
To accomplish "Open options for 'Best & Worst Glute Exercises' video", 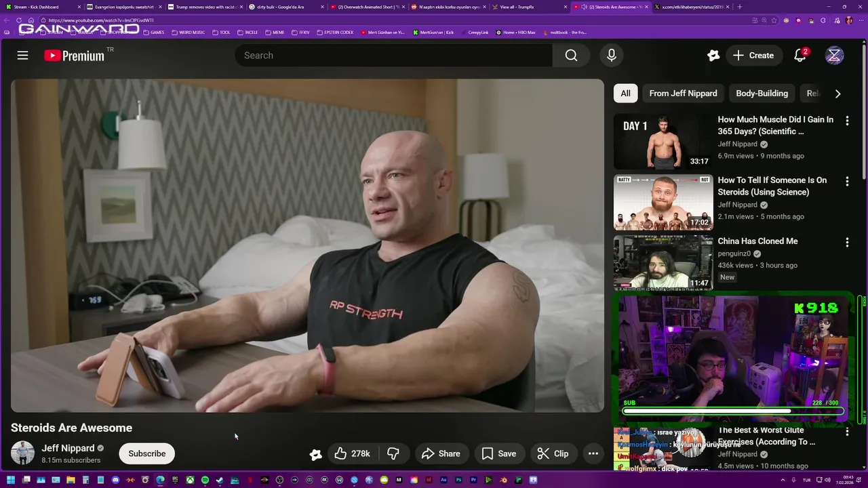I will coord(847,431).
